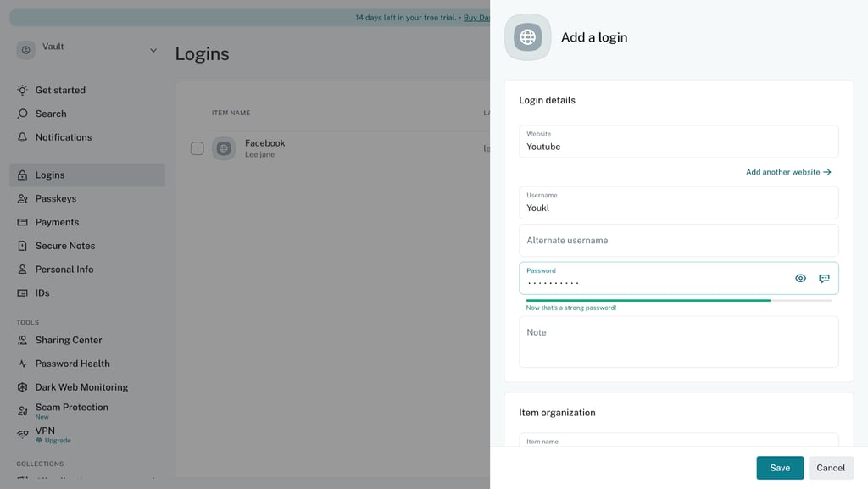868x489 pixels.
Task: Select the Logins menu item
Action: [x=87, y=175]
